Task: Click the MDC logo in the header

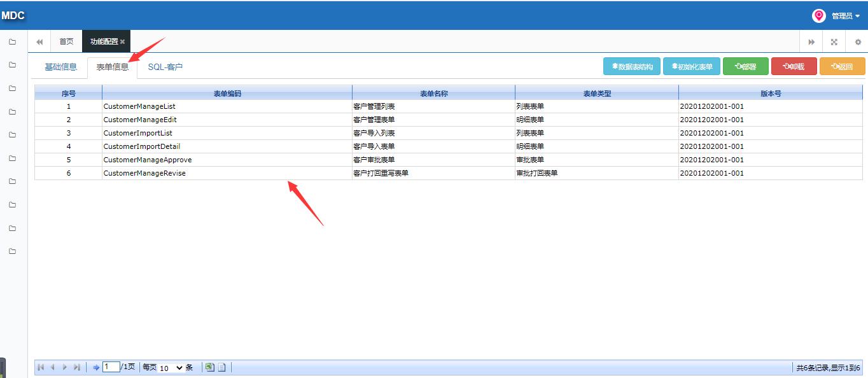Action: (x=13, y=15)
